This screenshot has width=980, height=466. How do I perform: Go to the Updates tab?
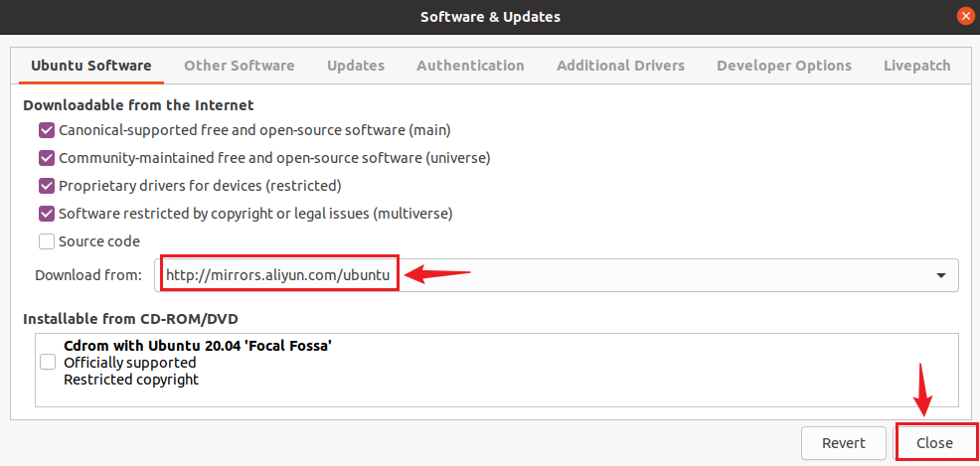(x=356, y=66)
